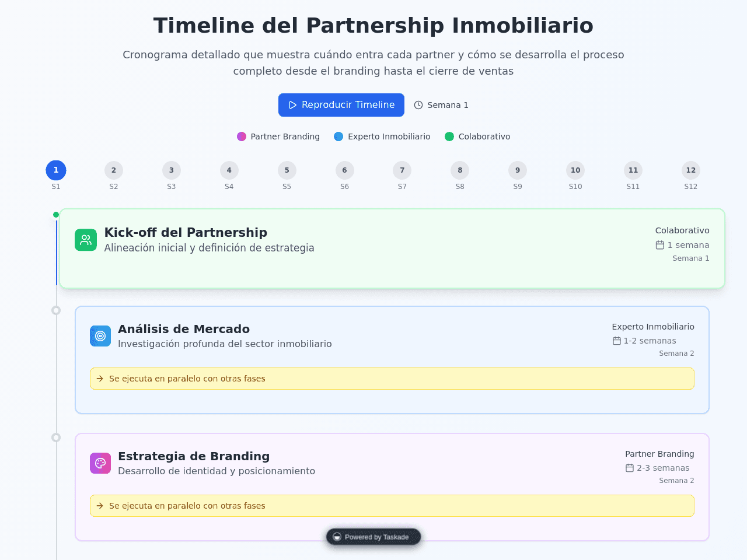
Task: Select week 1 marker on timeline
Action: [x=56, y=170]
